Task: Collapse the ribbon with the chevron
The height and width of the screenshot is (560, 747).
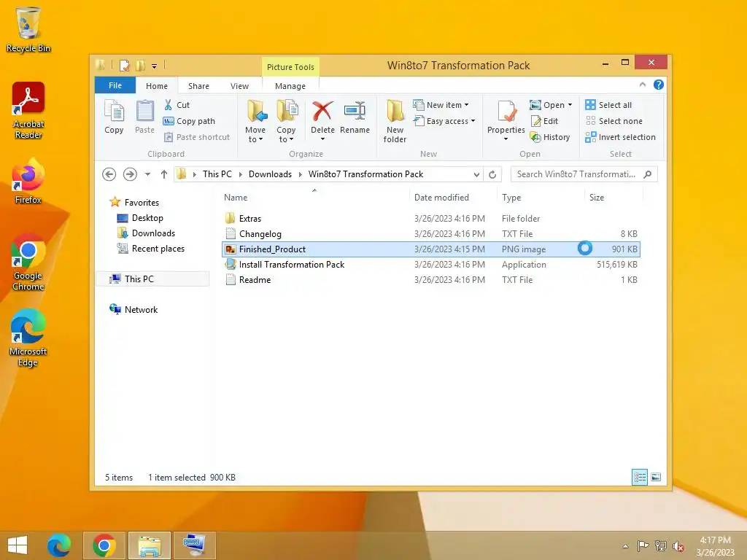Action: [643, 85]
